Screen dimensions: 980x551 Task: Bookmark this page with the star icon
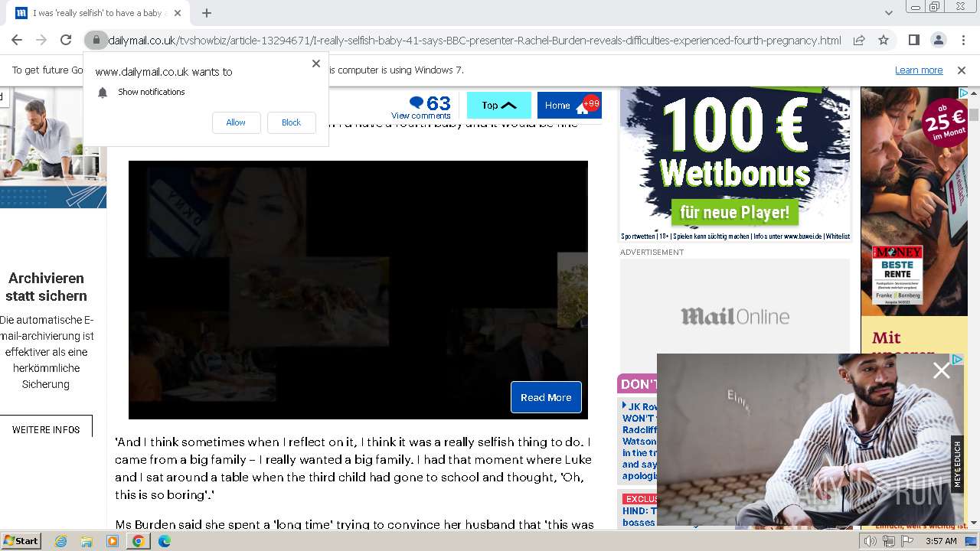884,41
